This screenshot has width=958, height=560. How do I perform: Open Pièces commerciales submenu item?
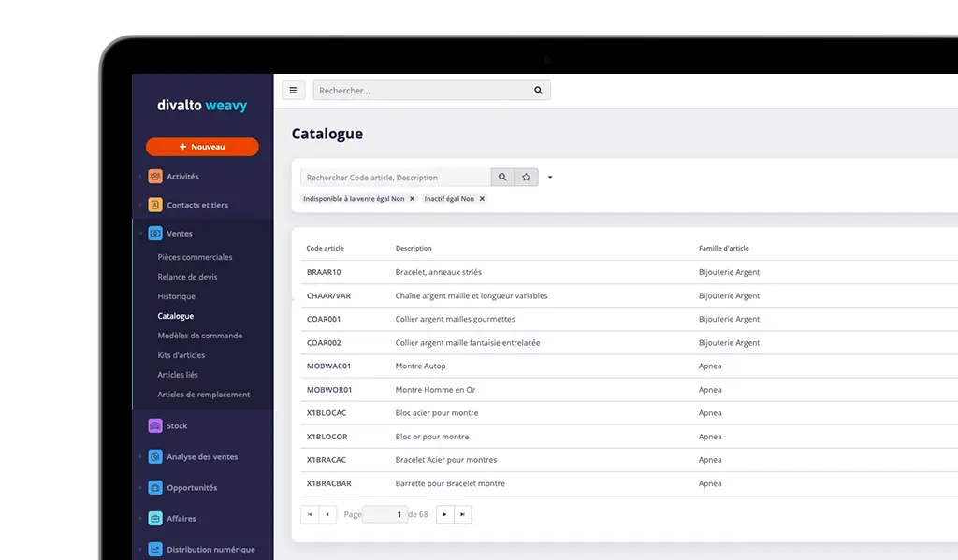point(195,257)
